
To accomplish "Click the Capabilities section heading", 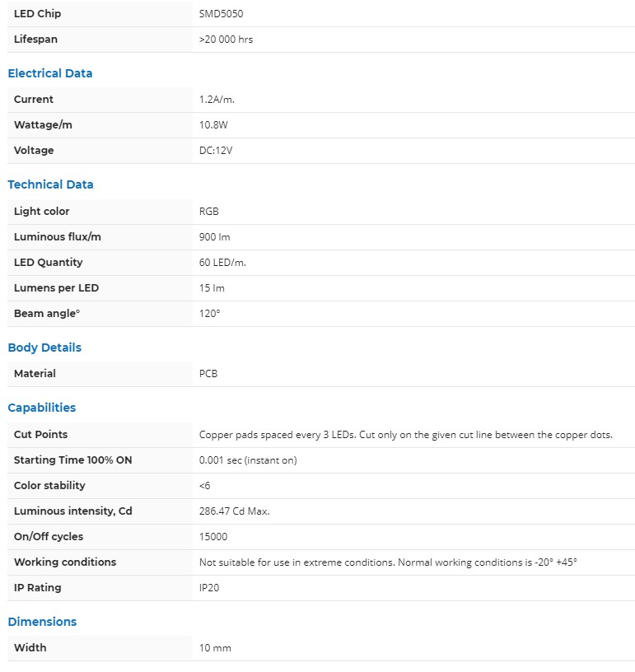I will pos(41,408).
